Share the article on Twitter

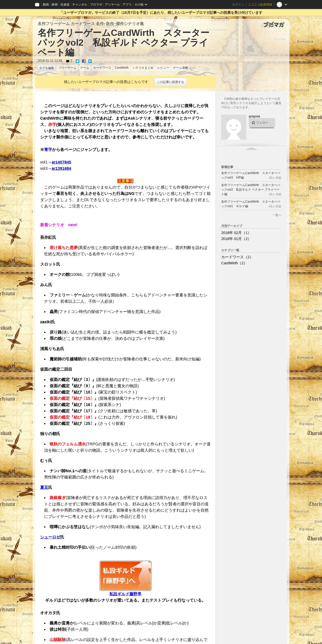[77, 61]
